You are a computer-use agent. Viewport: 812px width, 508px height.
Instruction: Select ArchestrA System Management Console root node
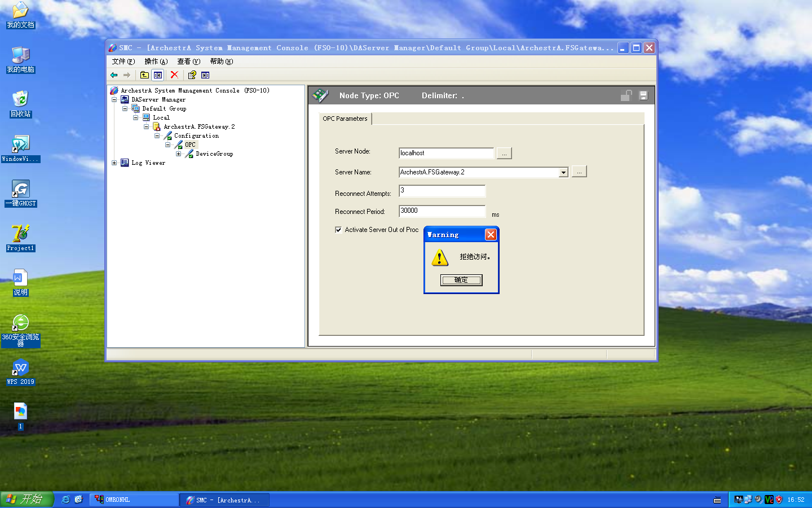pyautogui.click(x=195, y=90)
